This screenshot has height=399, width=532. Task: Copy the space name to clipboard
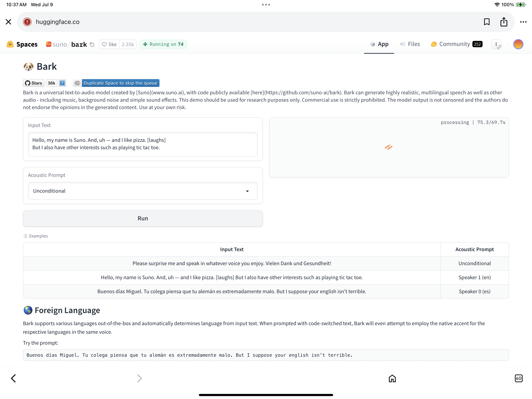92,44
